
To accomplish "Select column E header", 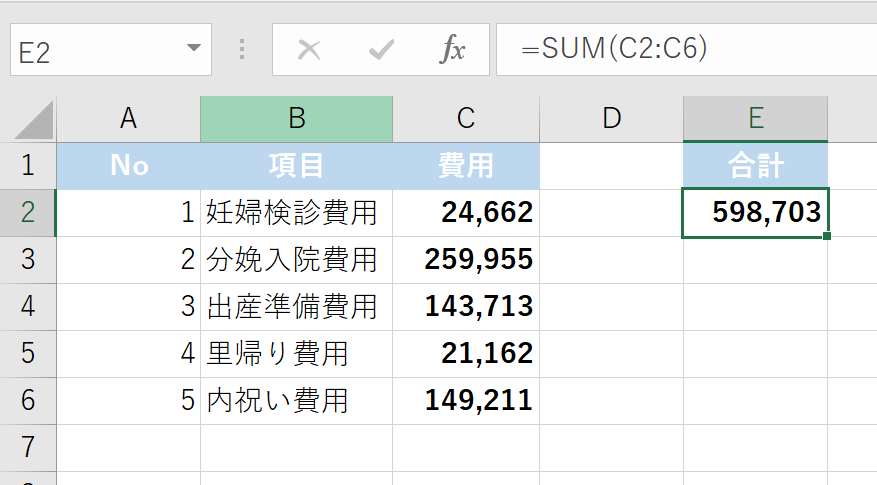I will coord(755,119).
